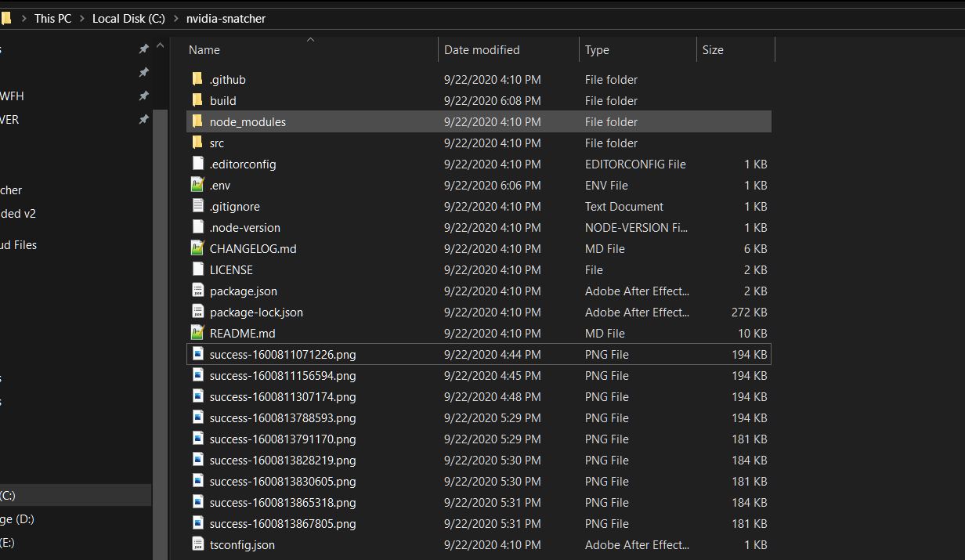
Task: Click the success-1600813828219.png image icon
Action: [197, 460]
